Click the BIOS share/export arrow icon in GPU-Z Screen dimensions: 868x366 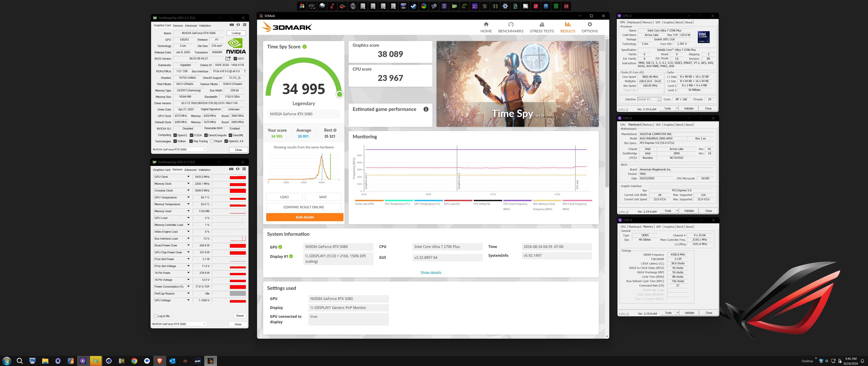[x=228, y=59]
